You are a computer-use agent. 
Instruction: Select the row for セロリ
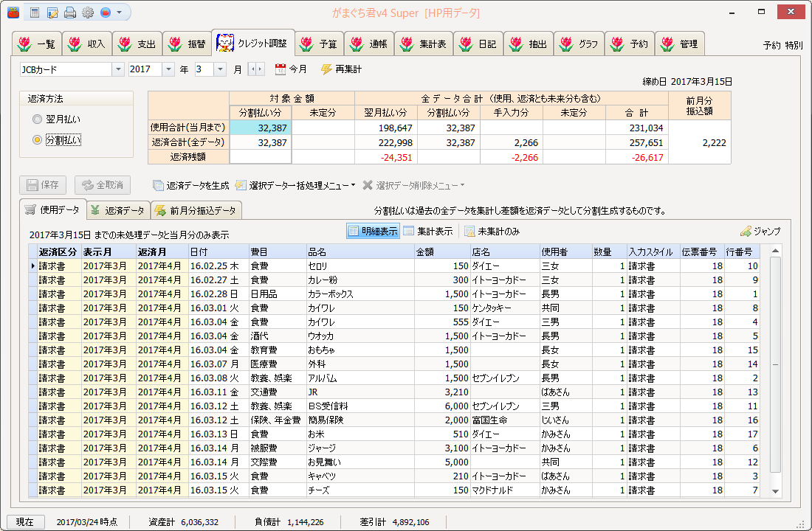coord(393,266)
